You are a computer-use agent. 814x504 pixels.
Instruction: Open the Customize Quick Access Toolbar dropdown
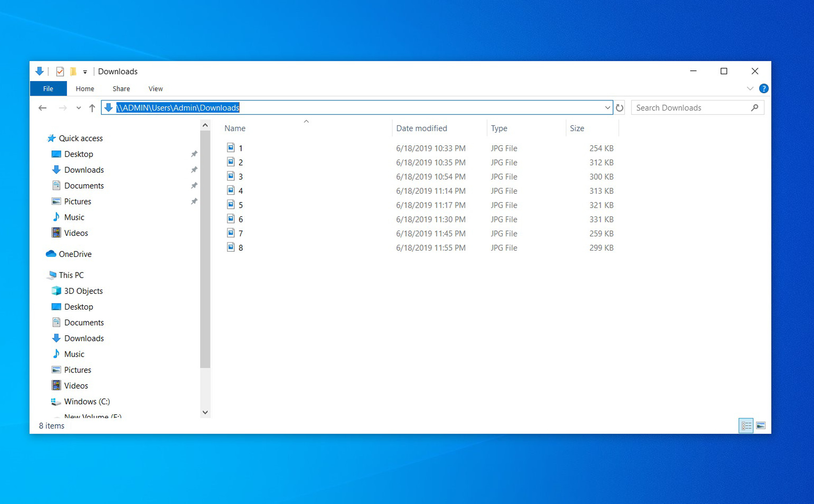point(85,72)
